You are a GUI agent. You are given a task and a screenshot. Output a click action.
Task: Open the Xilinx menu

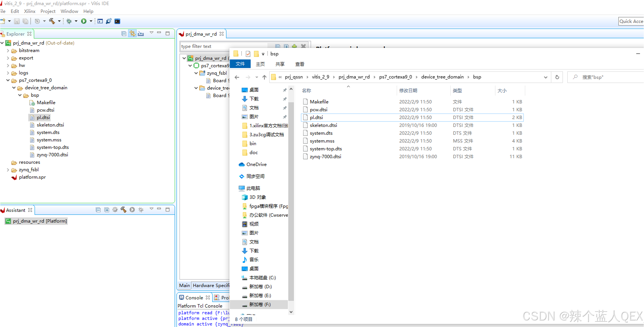(x=29, y=11)
